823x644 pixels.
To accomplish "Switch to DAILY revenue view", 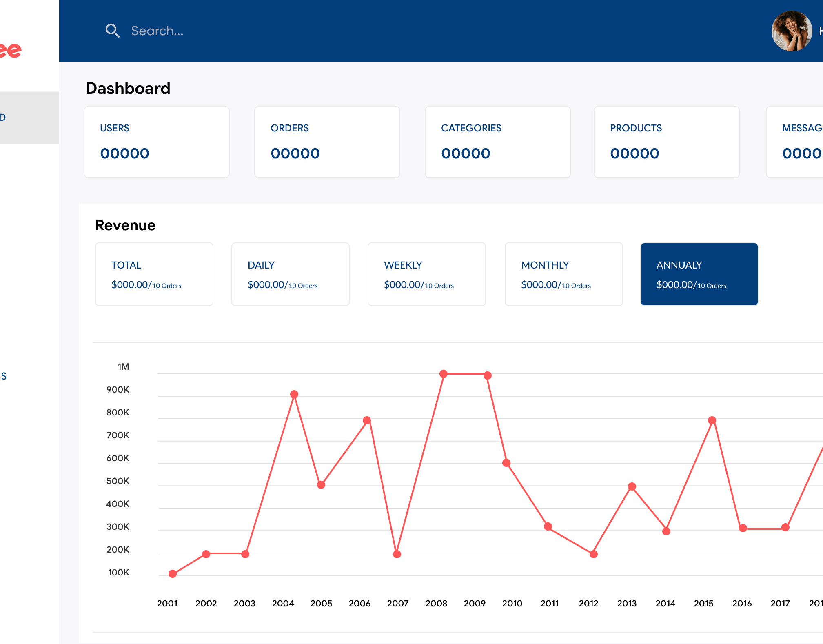I will click(290, 274).
